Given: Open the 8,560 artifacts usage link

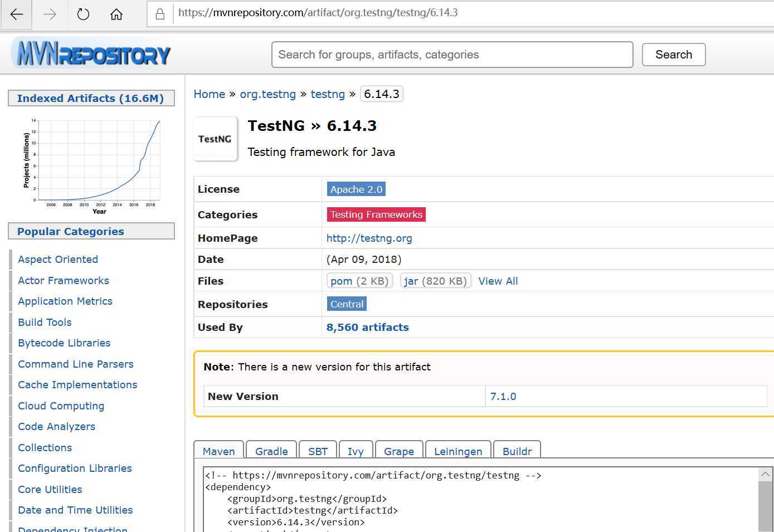Looking at the screenshot, I should [x=368, y=328].
